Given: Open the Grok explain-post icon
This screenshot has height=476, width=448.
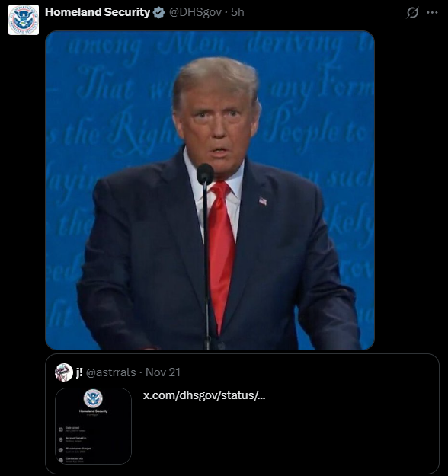Looking at the screenshot, I should click(412, 12).
